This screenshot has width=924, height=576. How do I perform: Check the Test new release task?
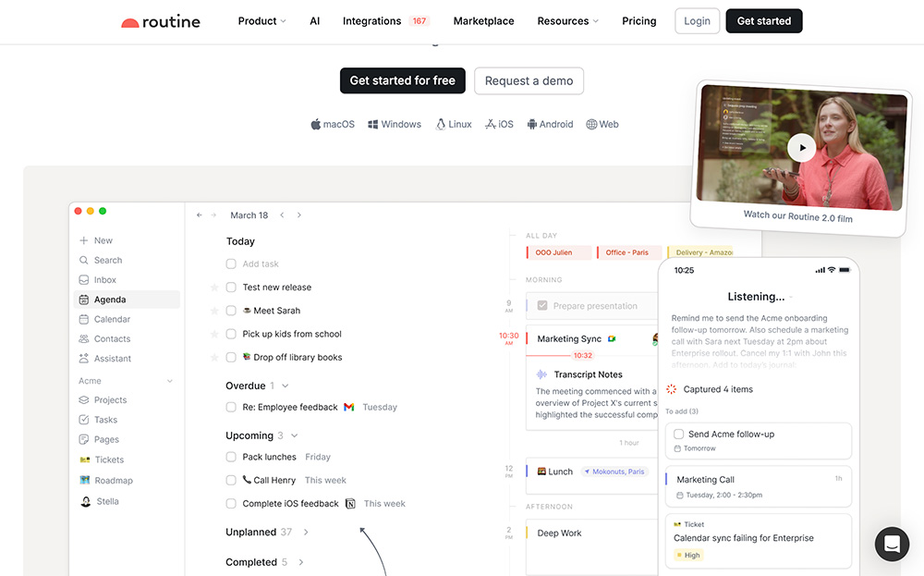point(231,288)
